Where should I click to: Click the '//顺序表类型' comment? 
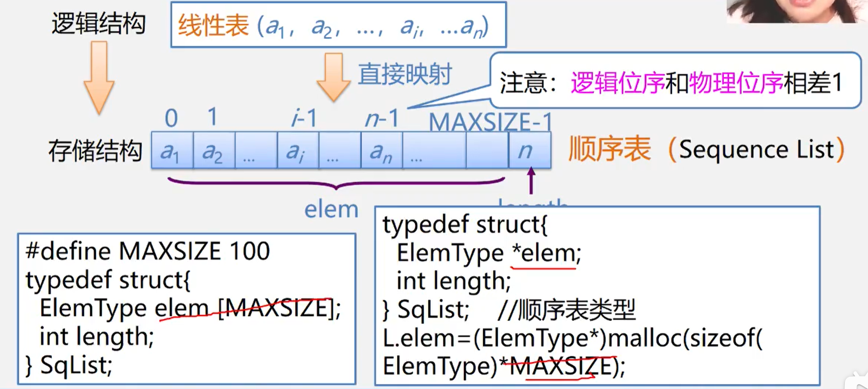pyautogui.click(x=566, y=310)
